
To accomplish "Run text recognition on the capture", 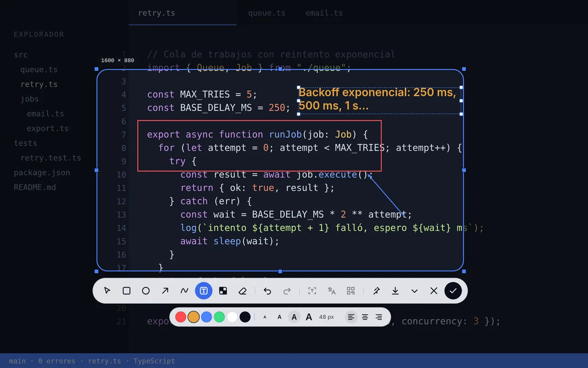I will click(312, 291).
